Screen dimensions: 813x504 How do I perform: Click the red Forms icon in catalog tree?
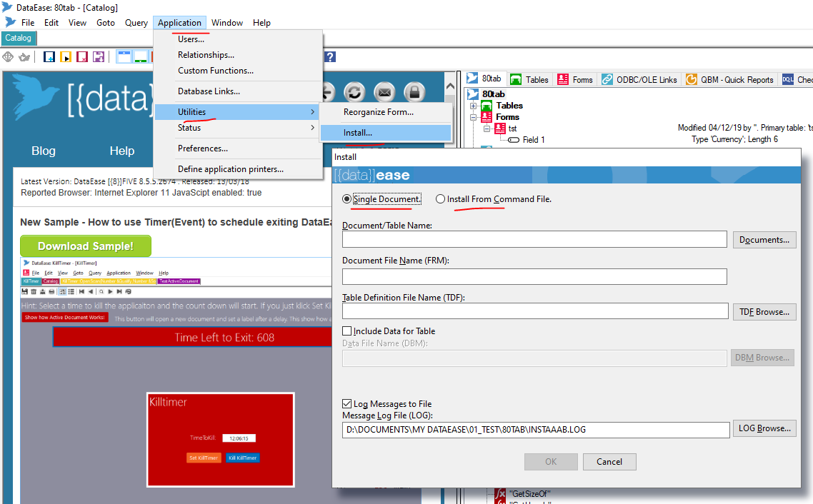click(487, 117)
